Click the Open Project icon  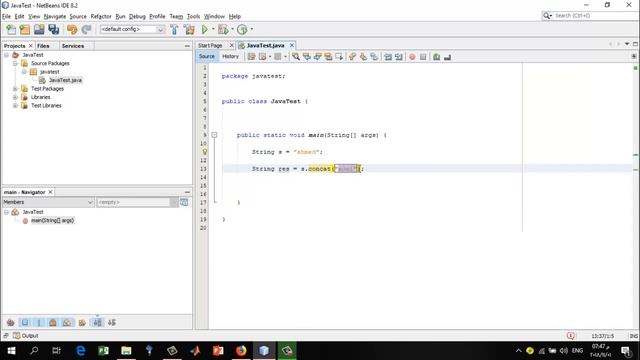39,29
